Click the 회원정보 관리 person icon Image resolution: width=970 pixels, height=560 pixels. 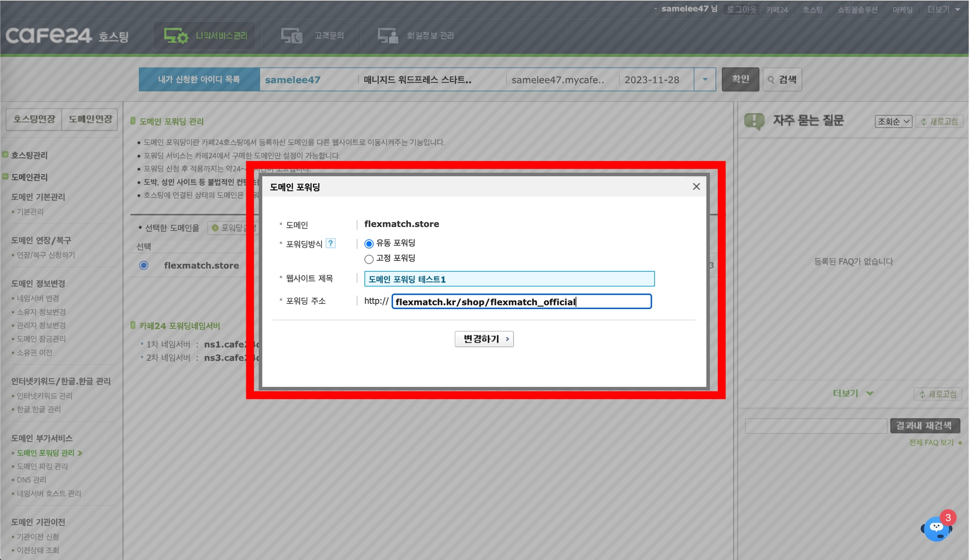[x=387, y=36]
